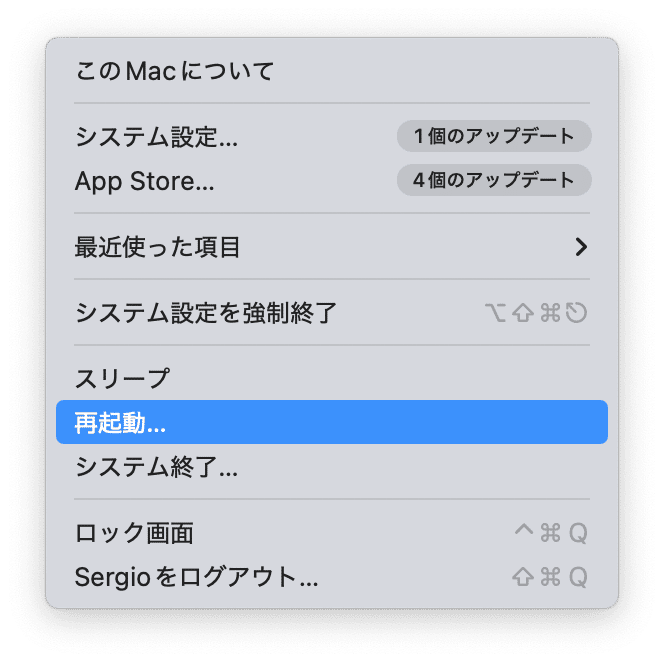Expand the 最近使った項目 submenu chevron
664x662 pixels.
[x=581, y=247]
